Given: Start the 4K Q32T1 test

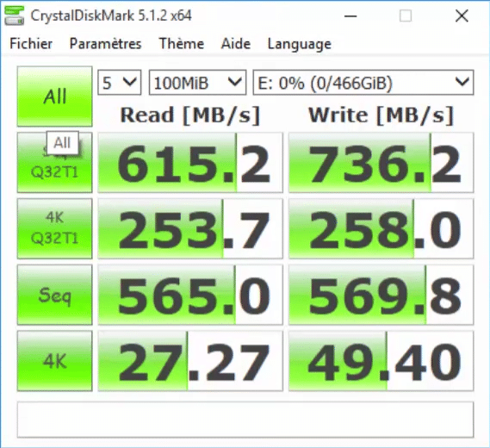Looking at the screenshot, I should 55,228.
